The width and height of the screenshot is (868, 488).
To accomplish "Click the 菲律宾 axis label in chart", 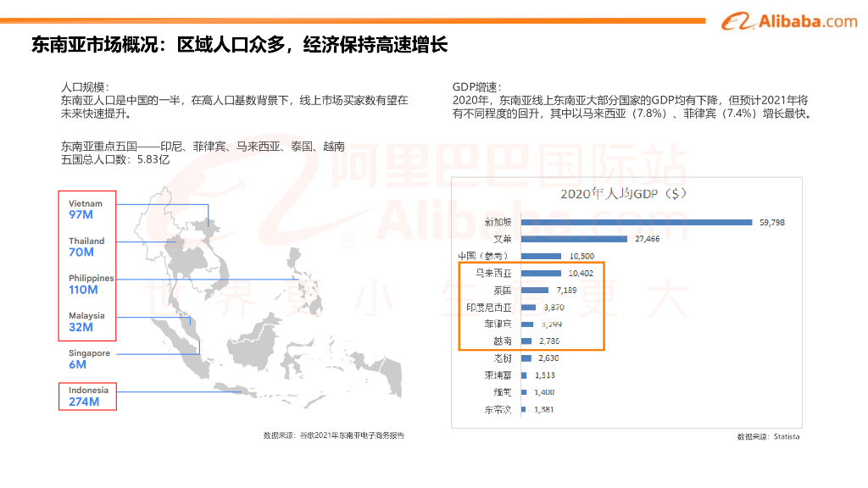I will tap(498, 324).
